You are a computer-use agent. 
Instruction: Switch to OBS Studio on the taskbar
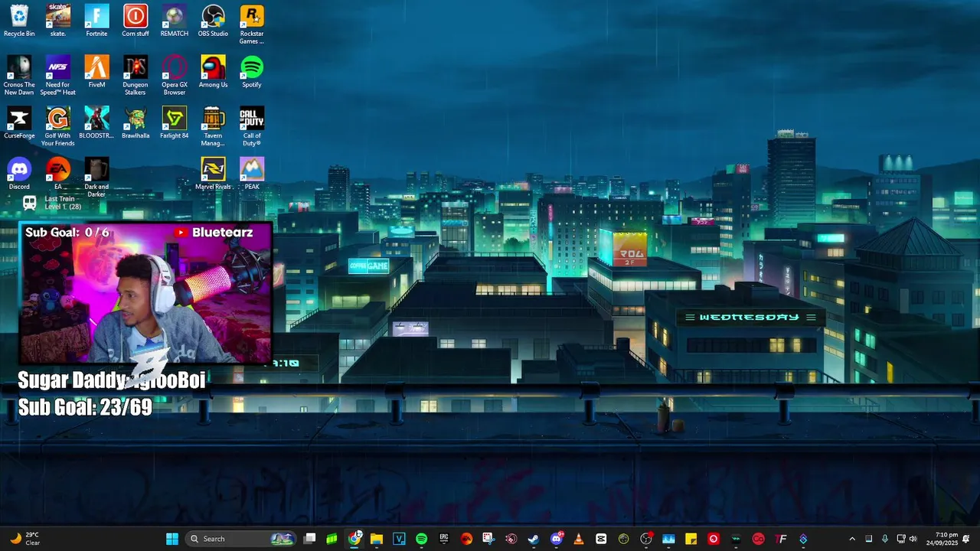(x=645, y=539)
